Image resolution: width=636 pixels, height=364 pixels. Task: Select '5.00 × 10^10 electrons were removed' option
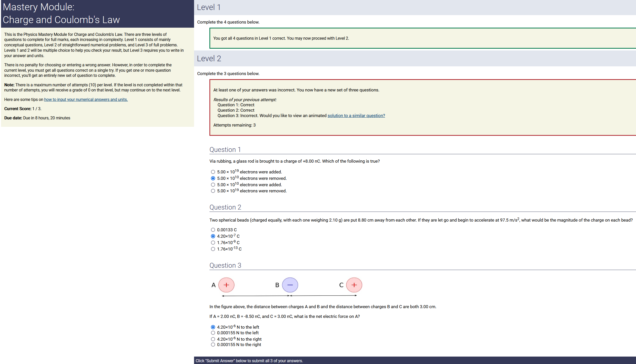(x=213, y=178)
